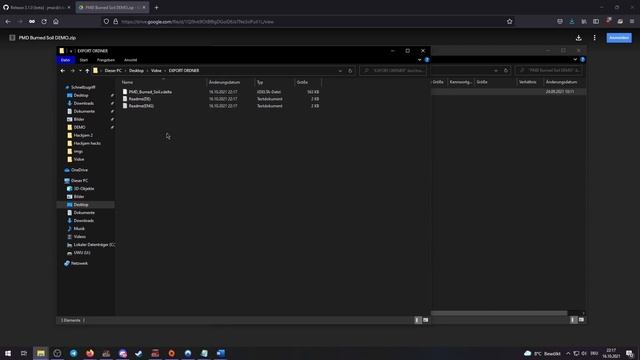
Task: Switch EXPORT ORDNER to details view
Action: pyautogui.click(x=417, y=320)
